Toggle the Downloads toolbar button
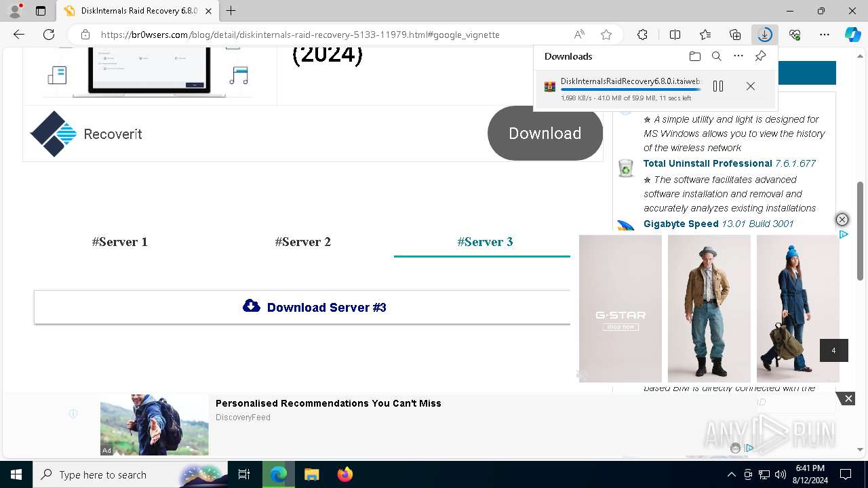 click(765, 35)
